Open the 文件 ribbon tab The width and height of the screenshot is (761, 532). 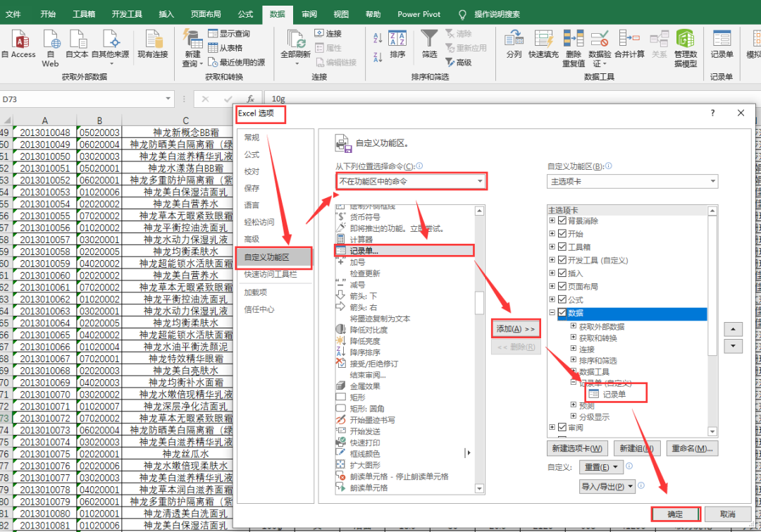point(13,13)
